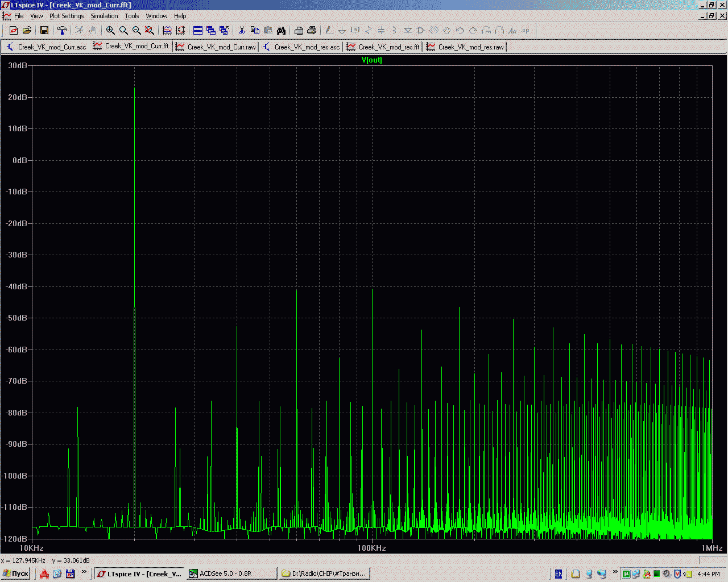The image size is (728, 582).
Task: Click the Place Diode icon
Action: click(x=408, y=30)
